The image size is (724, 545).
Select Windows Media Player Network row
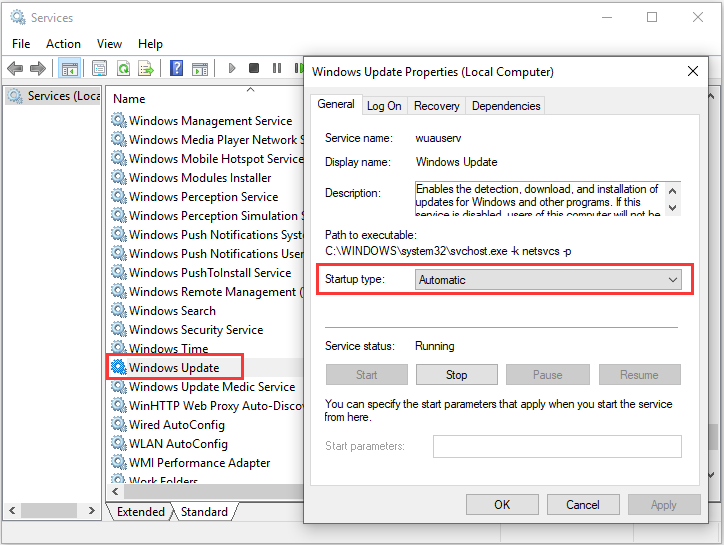206,139
